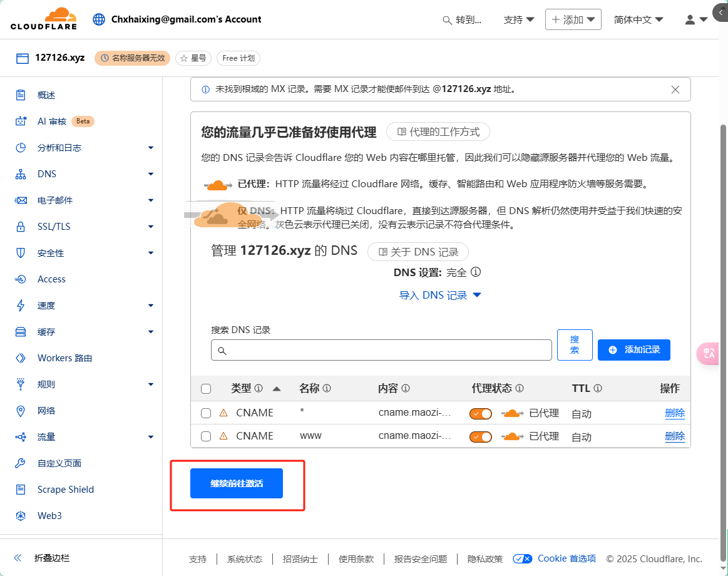This screenshot has width=728, height=576.
Task: Click the 缓存 drive icon
Action: (x=21, y=332)
